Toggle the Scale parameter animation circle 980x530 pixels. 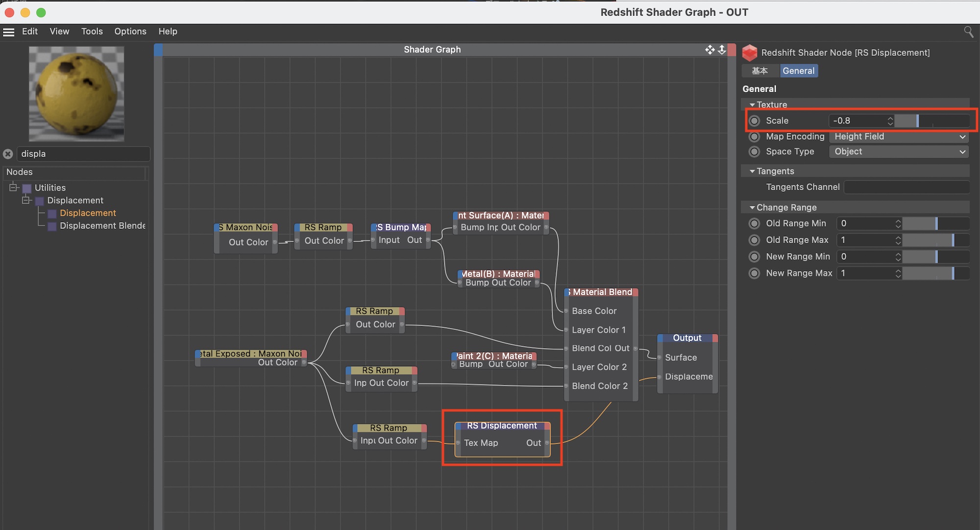[755, 121]
